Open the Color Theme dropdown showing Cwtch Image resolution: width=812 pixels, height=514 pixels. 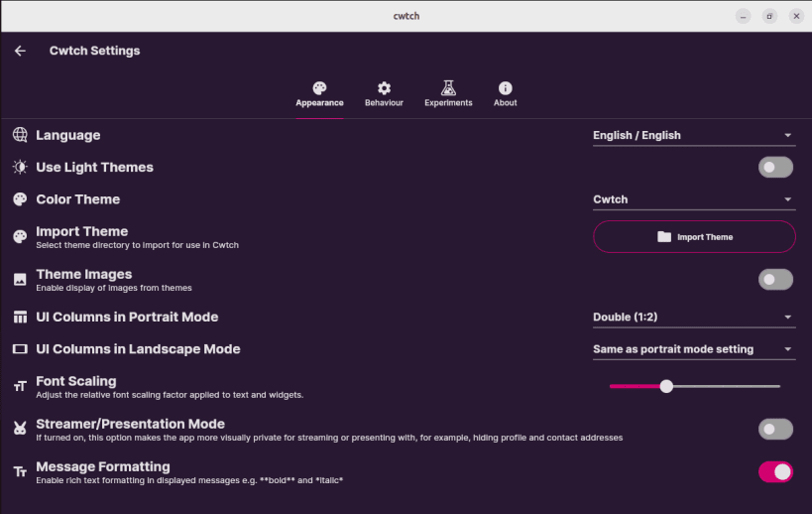click(x=694, y=199)
